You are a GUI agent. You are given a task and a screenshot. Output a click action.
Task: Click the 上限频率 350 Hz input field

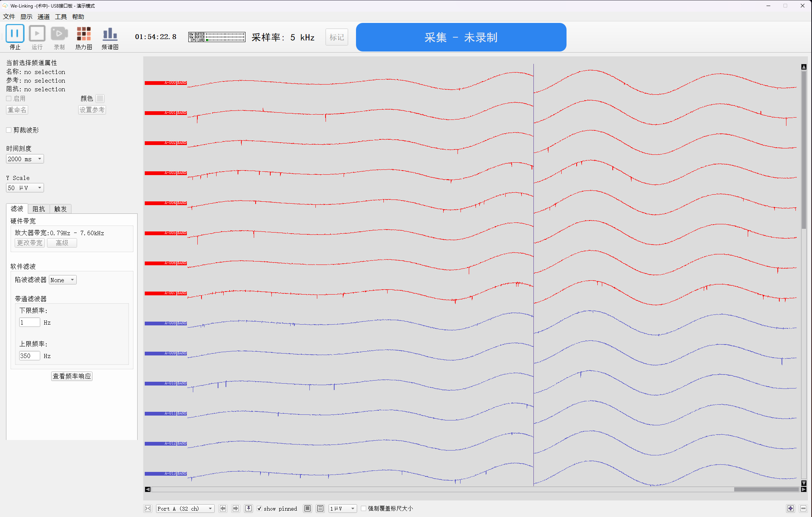click(29, 356)
